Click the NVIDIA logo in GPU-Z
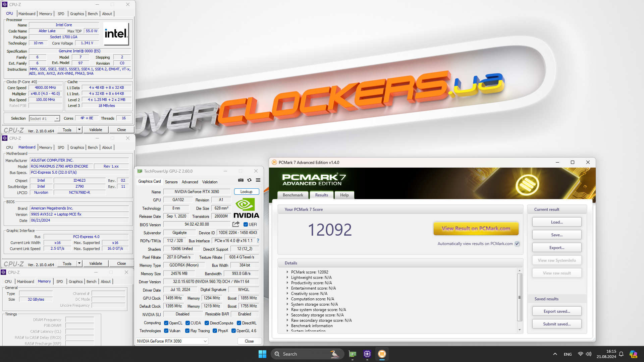The height and width of the screenshot is (362, 644). click(246, 208)
